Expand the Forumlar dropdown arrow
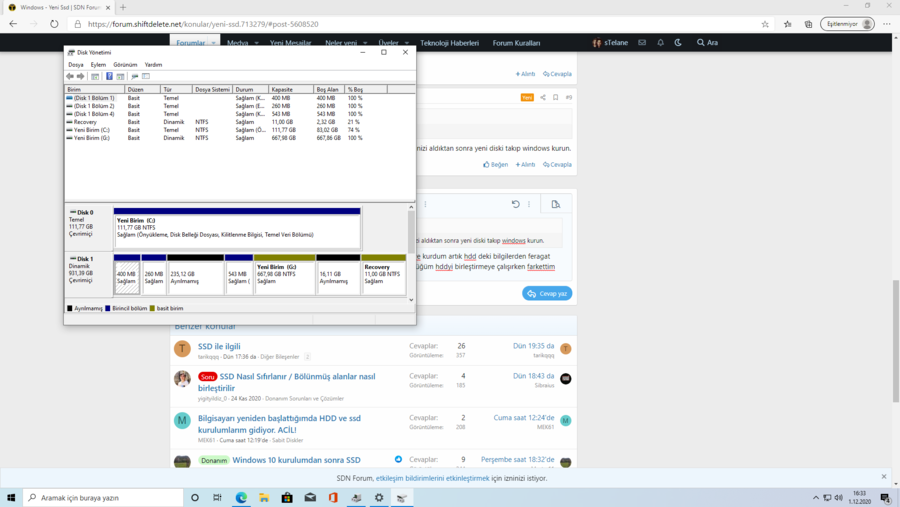Image resolution: width=900 pixels, height=507 pixels. coord(213,43)
